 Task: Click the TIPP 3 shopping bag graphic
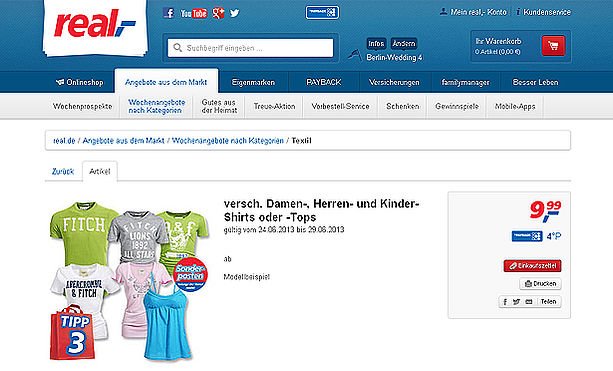click(x=73, y=332)
